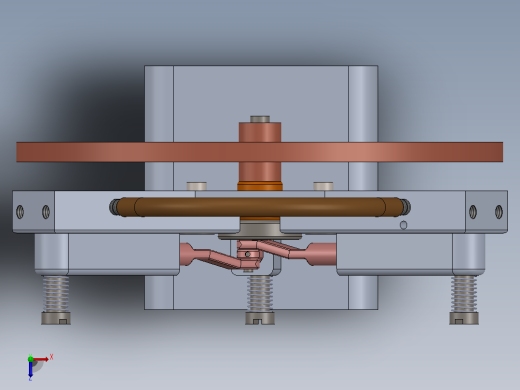Click the red X axis of the triad
This screenshot has width=520, height=390.
[41, 359]
